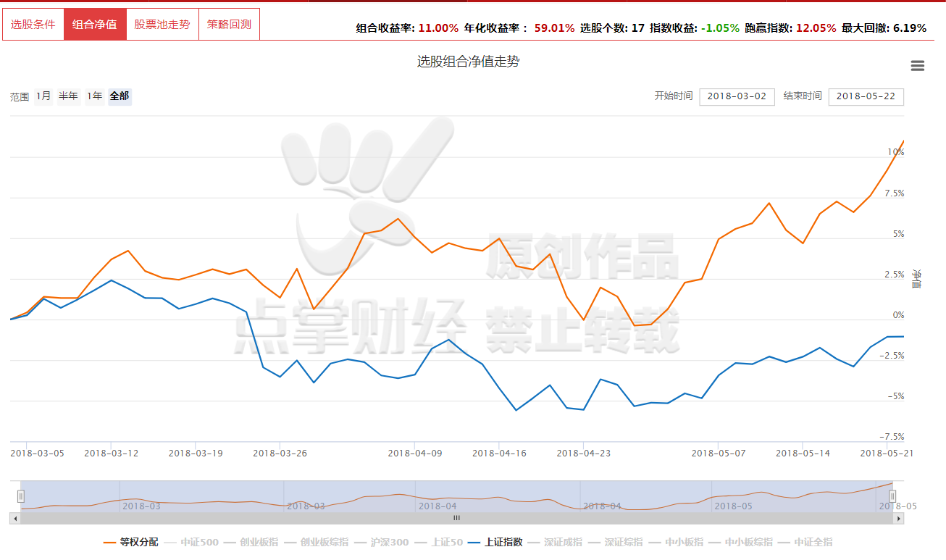Set range to 全部
The height and width of the screenshot is (560, 946).
pyautogui.click(x=120, y=96)
